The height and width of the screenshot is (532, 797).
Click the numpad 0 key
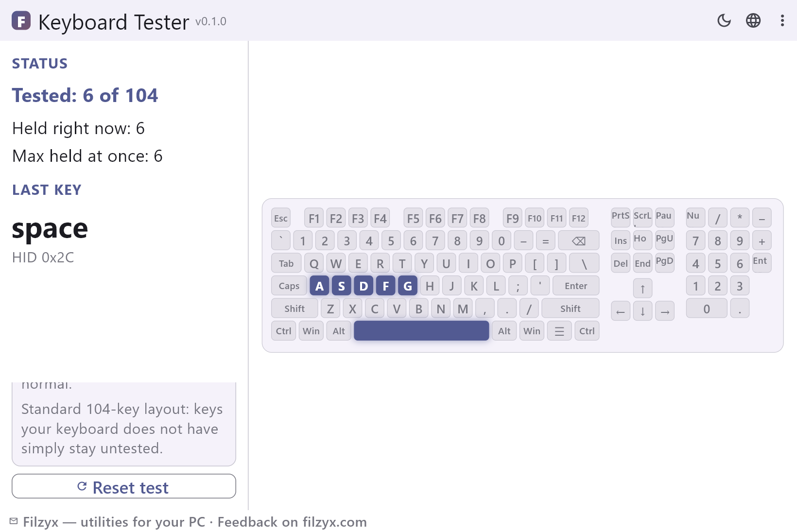[707, 309]
